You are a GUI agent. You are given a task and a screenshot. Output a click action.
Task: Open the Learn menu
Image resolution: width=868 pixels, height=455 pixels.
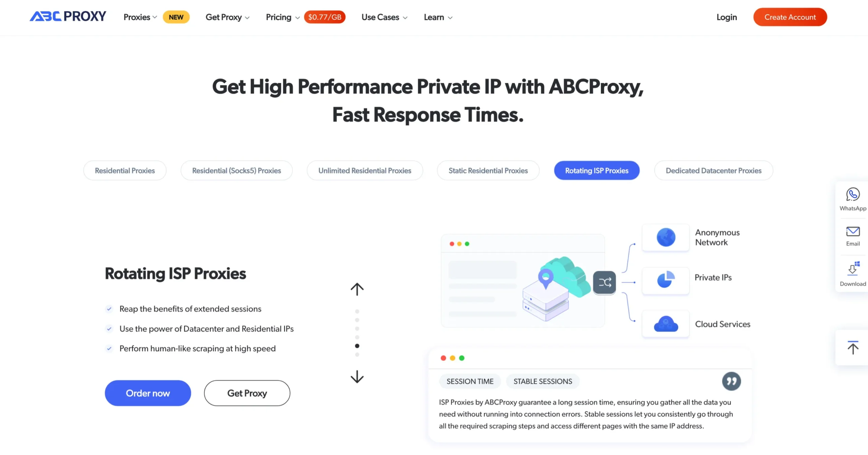[438, 17]
